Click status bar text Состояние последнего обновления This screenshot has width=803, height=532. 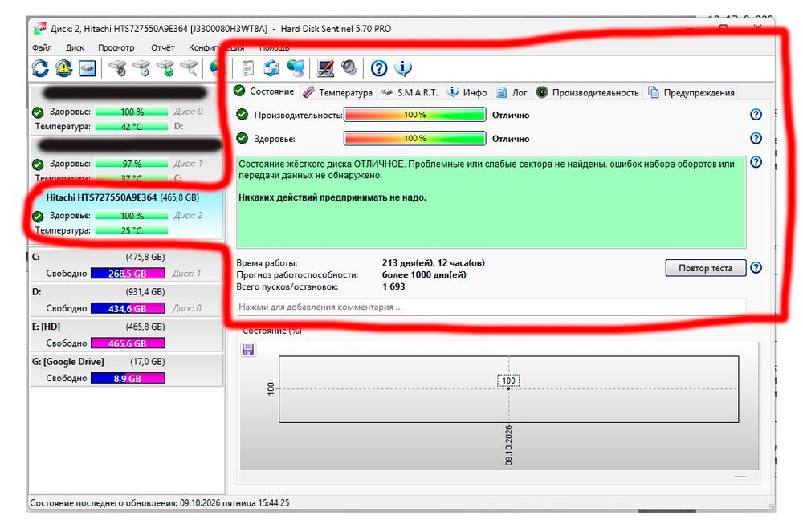coord(159,503)
